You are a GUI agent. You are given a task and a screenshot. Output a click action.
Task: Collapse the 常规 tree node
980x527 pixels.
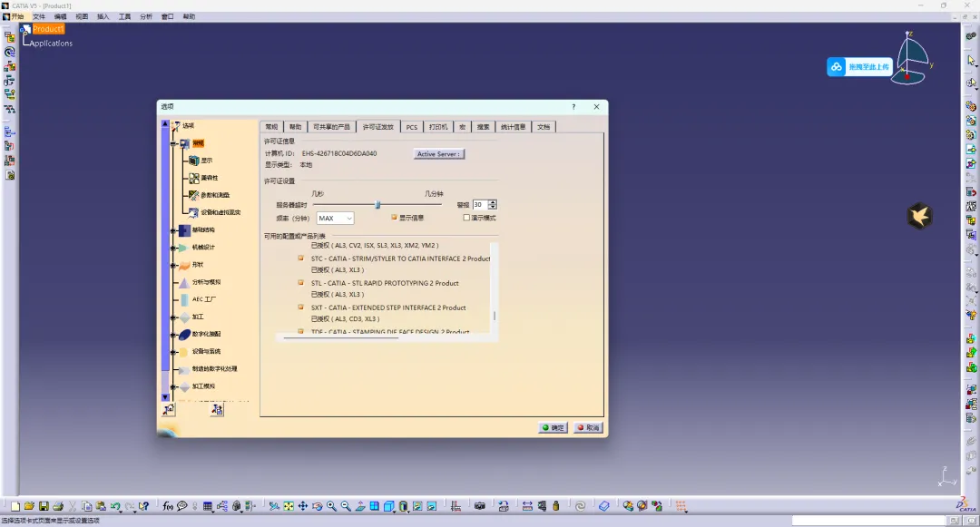point(174,143)
